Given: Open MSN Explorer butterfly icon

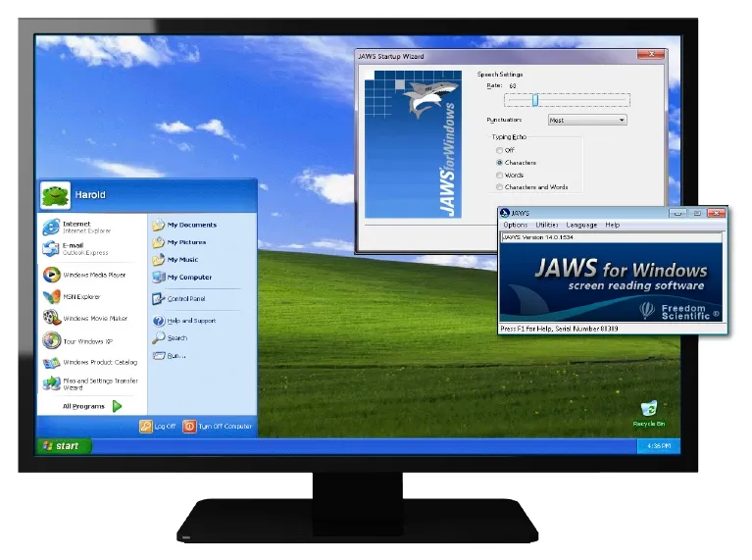Looking at the screenshot, I should click(51, 296).
